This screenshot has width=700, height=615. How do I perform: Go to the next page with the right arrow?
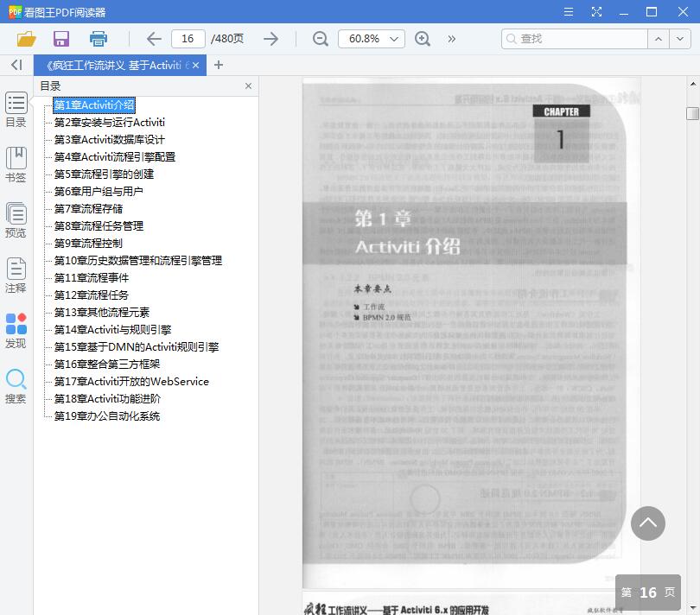pyautogui.click(x=271, y=39)
